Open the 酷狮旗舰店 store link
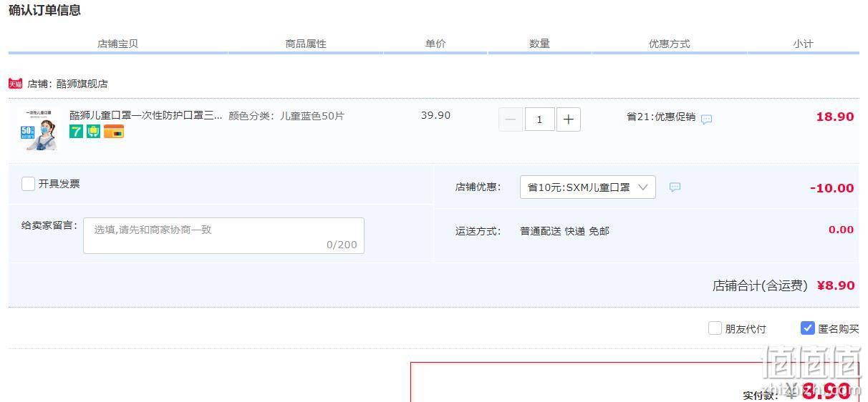This screenshot has width=868, height=402. pyautogui.click(x=82, y=84)
